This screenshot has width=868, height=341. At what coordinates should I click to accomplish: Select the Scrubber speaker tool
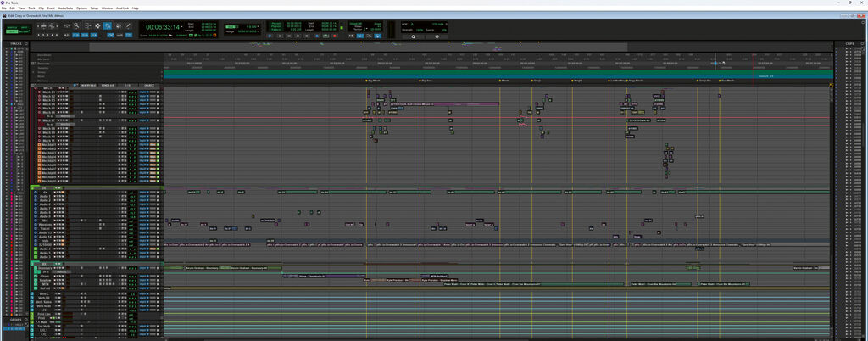118,25
